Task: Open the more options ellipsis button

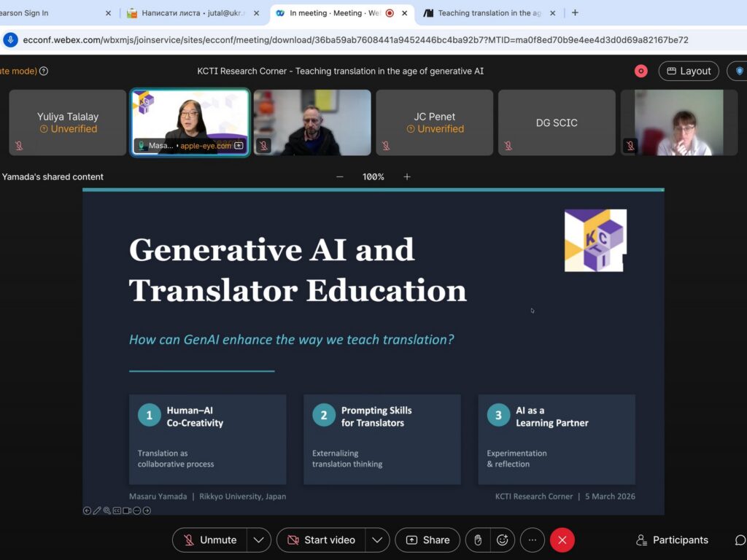Action: tap(533, 540)
